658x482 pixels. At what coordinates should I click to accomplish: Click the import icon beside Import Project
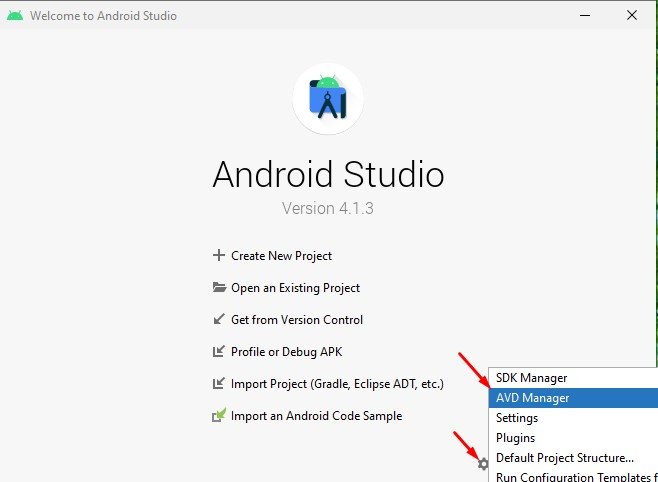tap(219, 383)
